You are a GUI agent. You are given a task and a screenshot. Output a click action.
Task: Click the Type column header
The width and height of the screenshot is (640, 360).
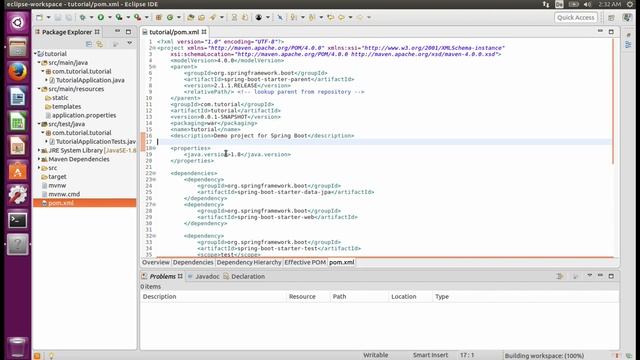pos(526,297)
